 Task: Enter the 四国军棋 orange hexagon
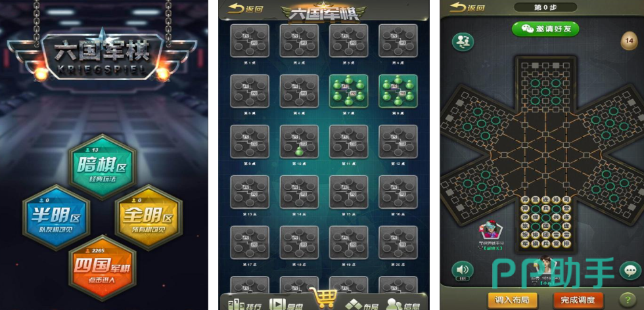click(102, 268)
